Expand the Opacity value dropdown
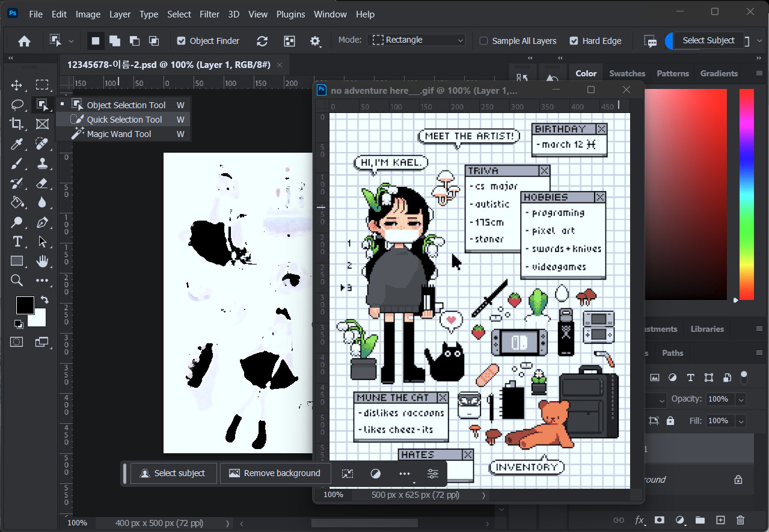Screen dimensions: 769x532 click(x=741, y=399)
